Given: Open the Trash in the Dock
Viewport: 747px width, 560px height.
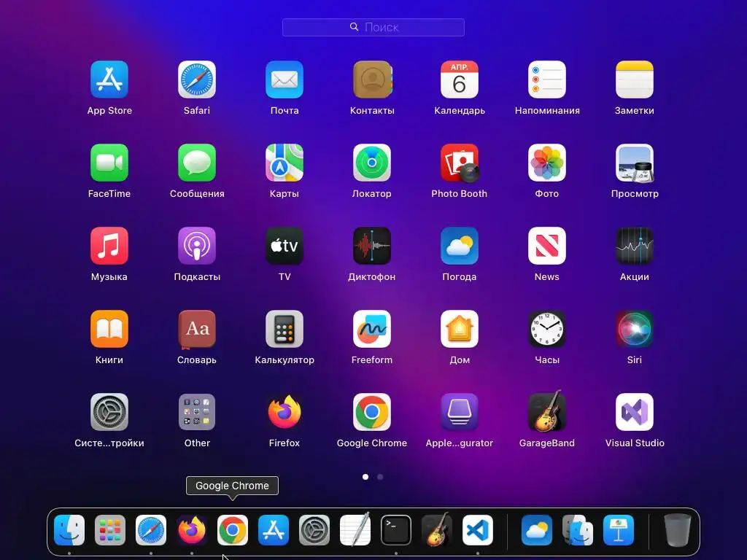Looking at the screenshot, I should tap(678, 530).
